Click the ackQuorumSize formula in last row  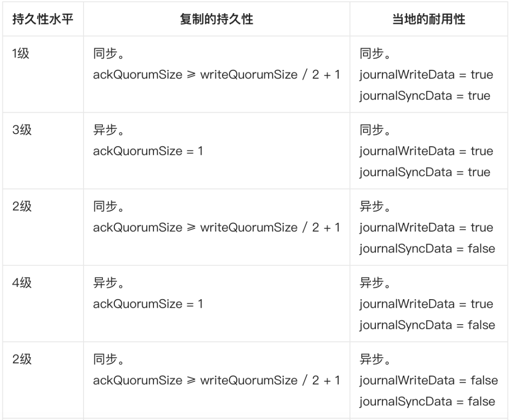pos(216,380)
